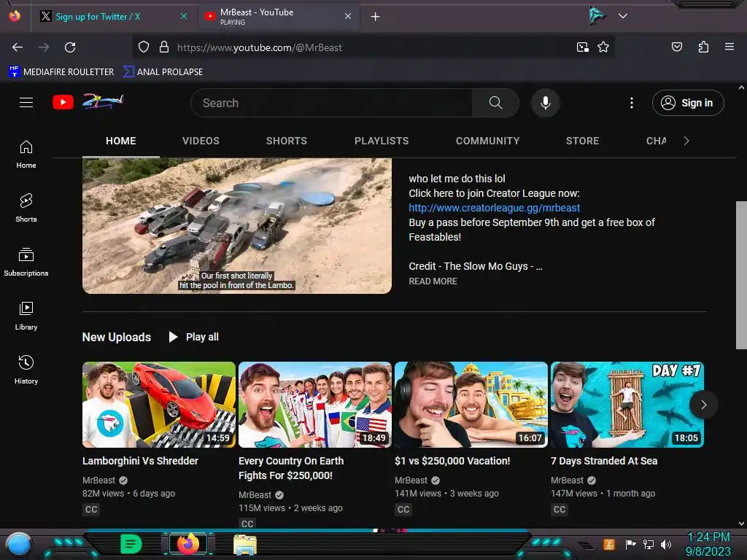The image size is (747, 560).
Task: Show more channel tabs with right chevron
Action: 686,141
